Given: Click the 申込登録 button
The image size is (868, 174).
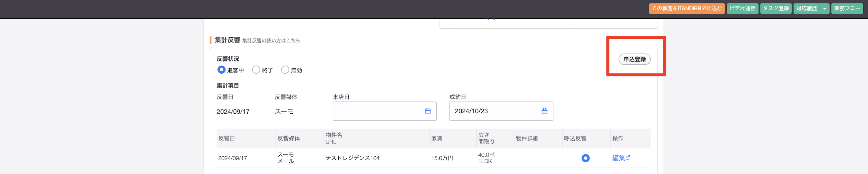Looking at the screenshot, I should coord(634,59).
